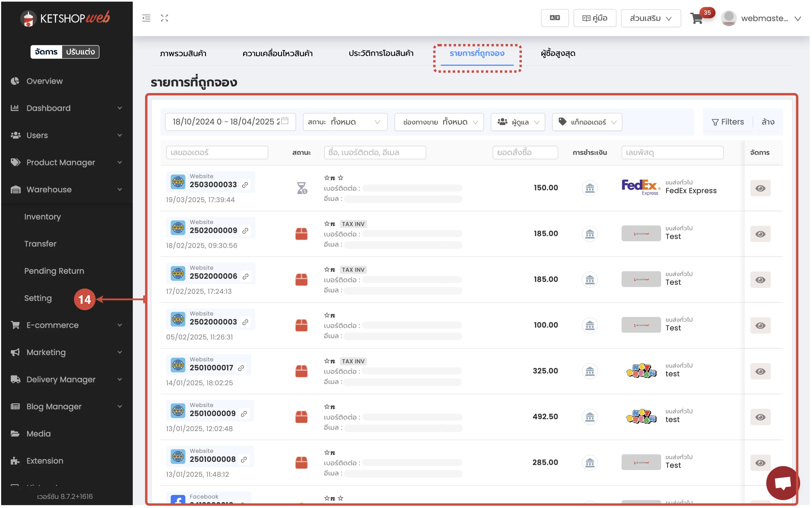This screenshot has height=508, width=812.
Task: Open the ช่องทางขาย channel dropdown
Action: (x=438, y=122)
